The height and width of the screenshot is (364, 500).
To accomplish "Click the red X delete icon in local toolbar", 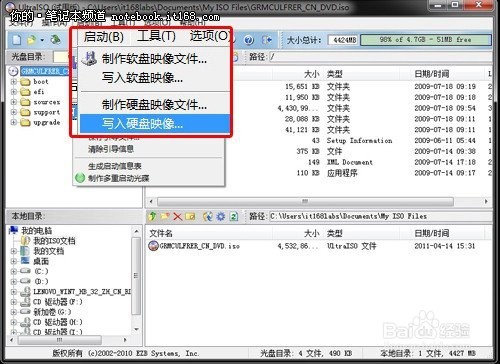I will pyautogui.click(x=177, y=217).
